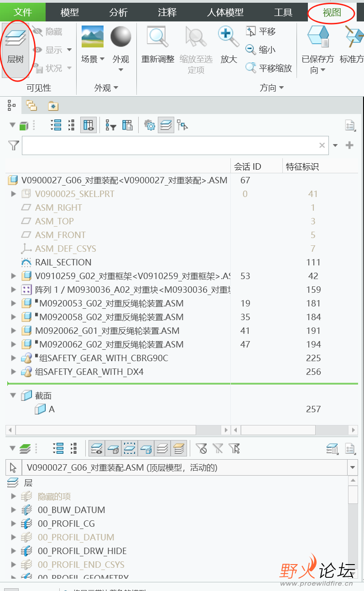
Task: Collapse all nodes in model tree toolbar
Action: pyautogui.click(x=72, y=125)
